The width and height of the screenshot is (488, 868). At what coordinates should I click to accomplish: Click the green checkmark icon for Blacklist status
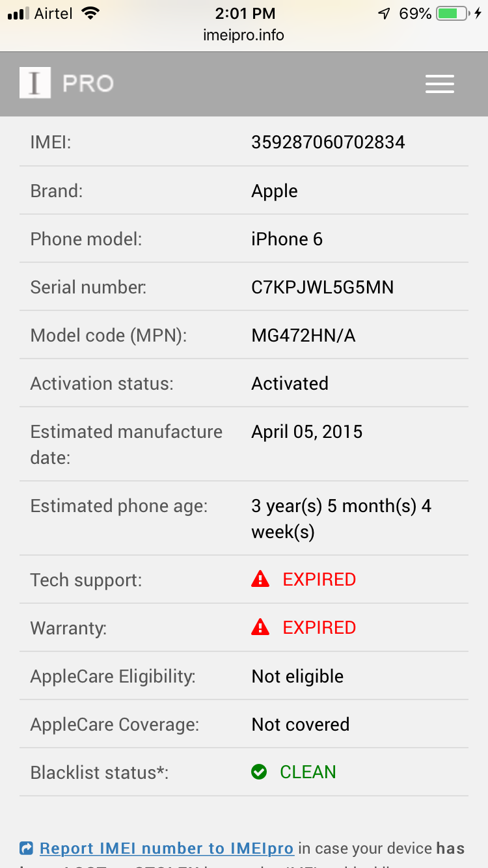pyautogui.click(x=259, y=772)
